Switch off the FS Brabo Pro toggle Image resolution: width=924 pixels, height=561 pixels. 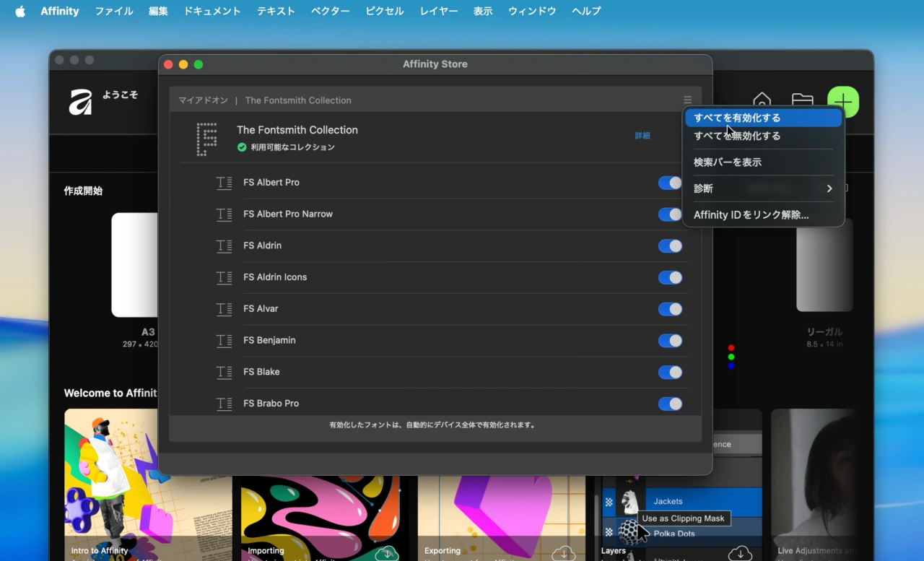(x=669, y=404)
